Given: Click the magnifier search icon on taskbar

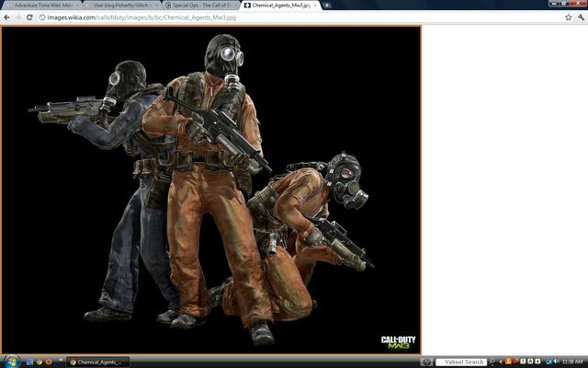Looking at the screenshot, I should (x=492, y=362).
